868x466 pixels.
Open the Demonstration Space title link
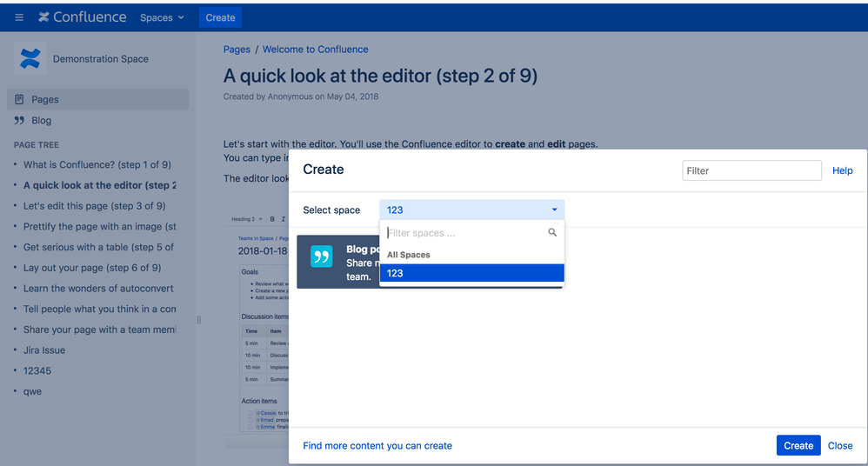click(101, 58)
